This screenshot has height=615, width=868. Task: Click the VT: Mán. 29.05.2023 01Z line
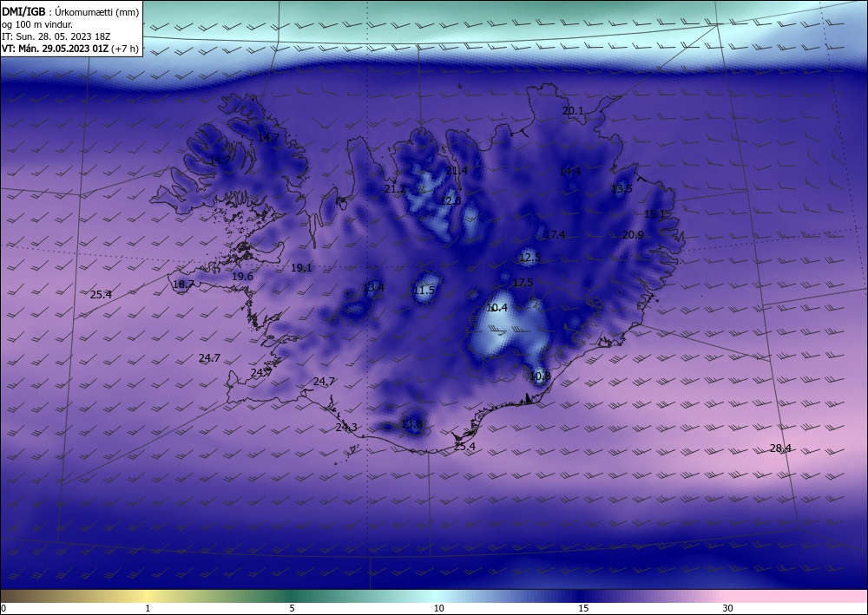click(69, 49)
